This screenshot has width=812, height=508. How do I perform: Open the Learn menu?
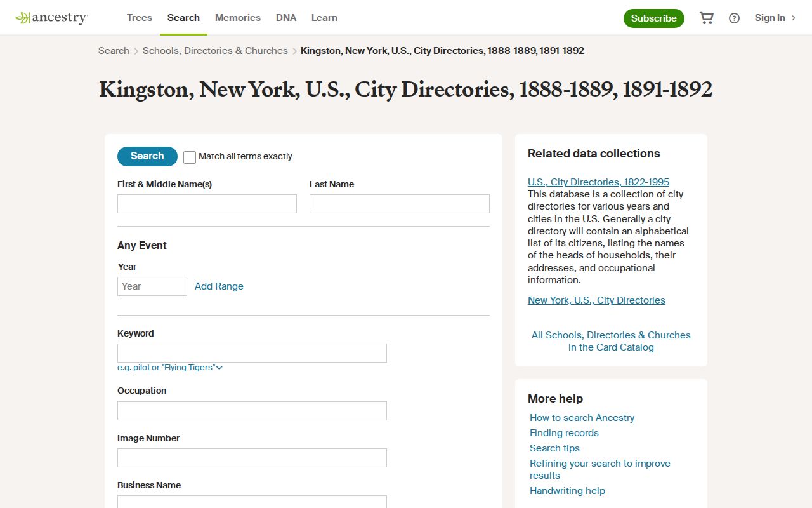coord(324,18)
